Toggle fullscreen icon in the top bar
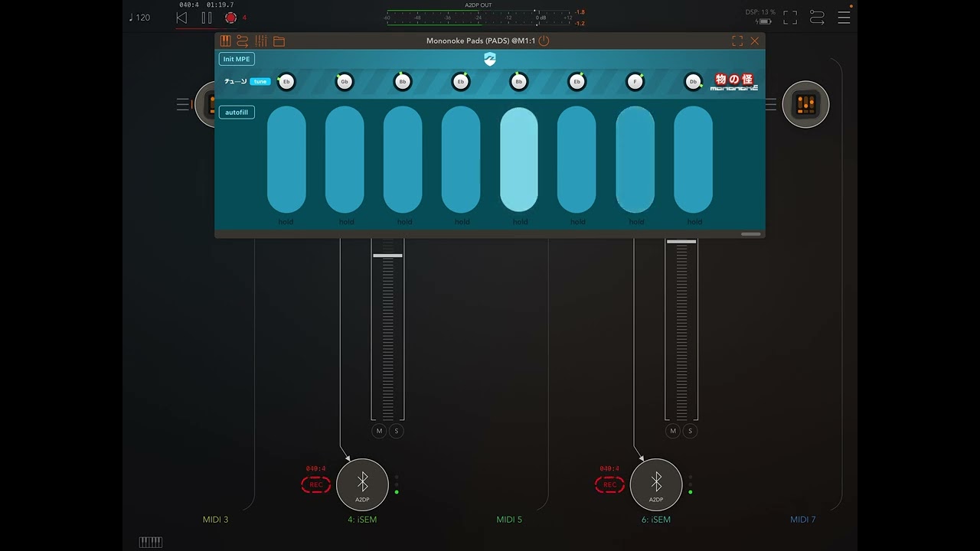 (x=790, y=18)
